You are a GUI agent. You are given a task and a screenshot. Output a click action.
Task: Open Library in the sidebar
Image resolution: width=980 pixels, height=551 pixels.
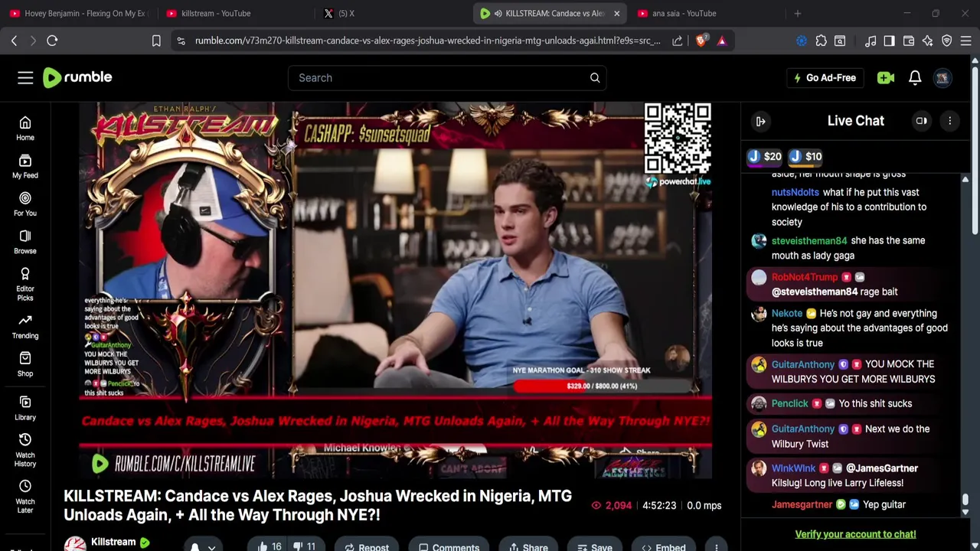(x=25, y=408)
